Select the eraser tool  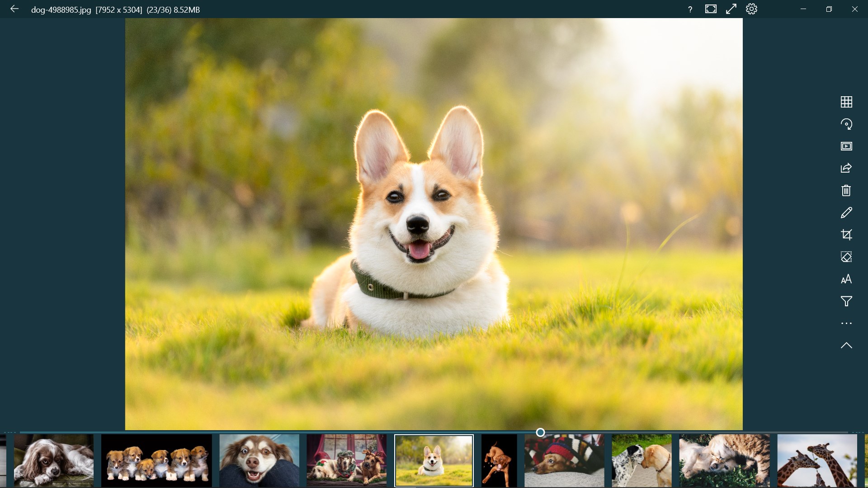[x=847, y=257]
